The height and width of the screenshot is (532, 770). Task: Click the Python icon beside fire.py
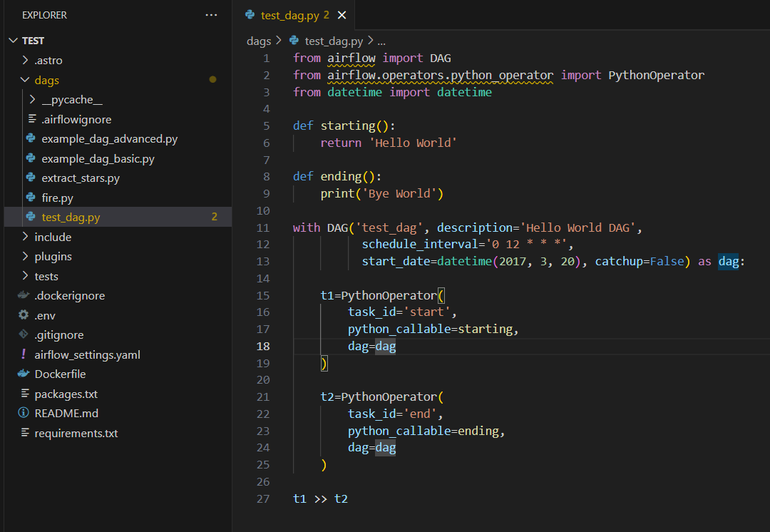coord(31,198)
